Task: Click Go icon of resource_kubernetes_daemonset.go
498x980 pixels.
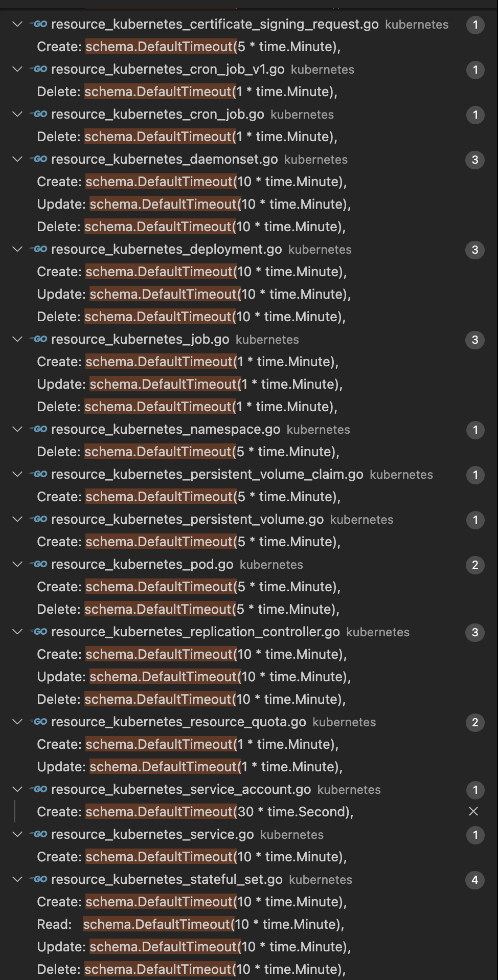Action: pos(39,159)
